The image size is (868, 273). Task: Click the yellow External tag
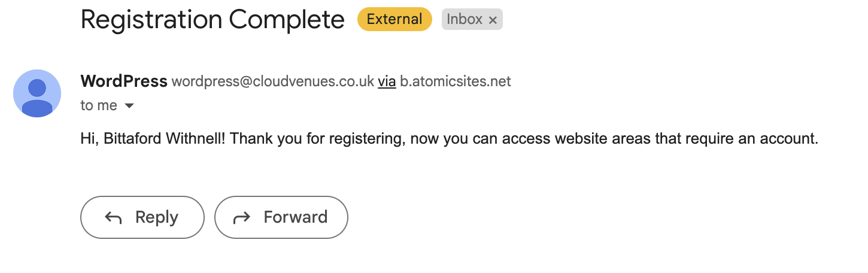394,19
